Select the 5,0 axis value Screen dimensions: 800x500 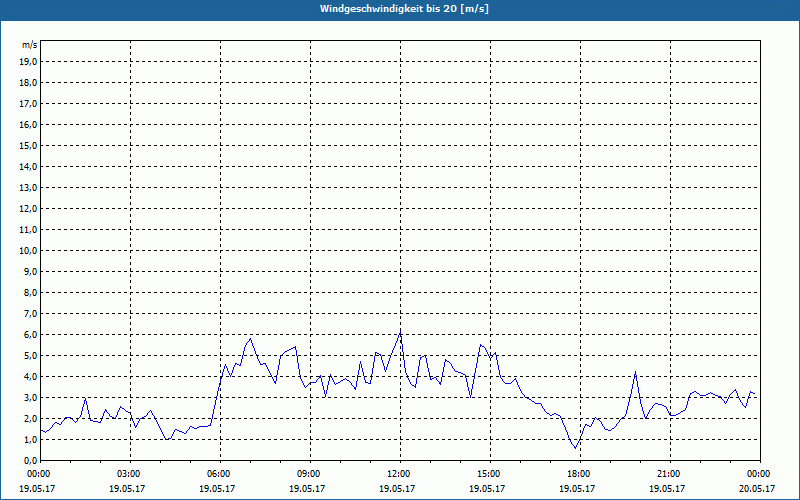(30, 356)
